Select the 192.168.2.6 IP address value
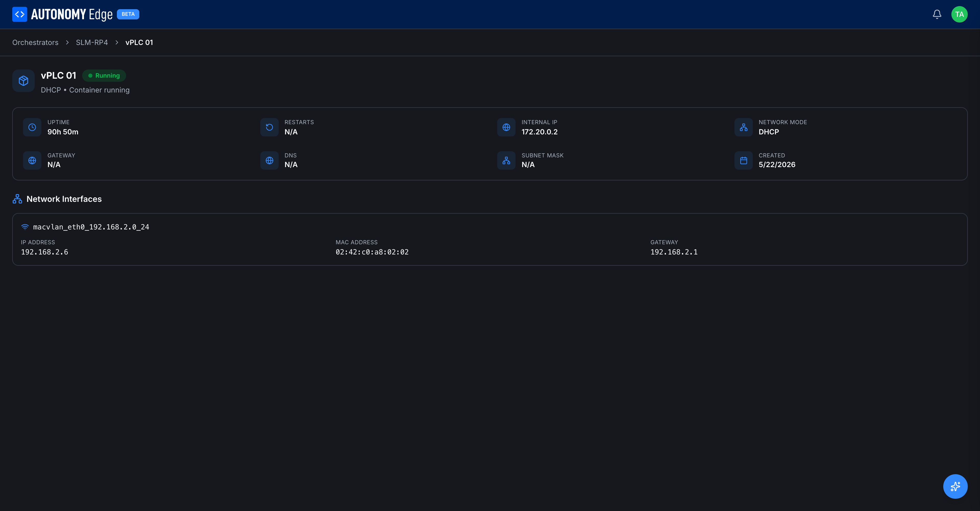Screen dimensions: 980x511 tap(44, 252)
